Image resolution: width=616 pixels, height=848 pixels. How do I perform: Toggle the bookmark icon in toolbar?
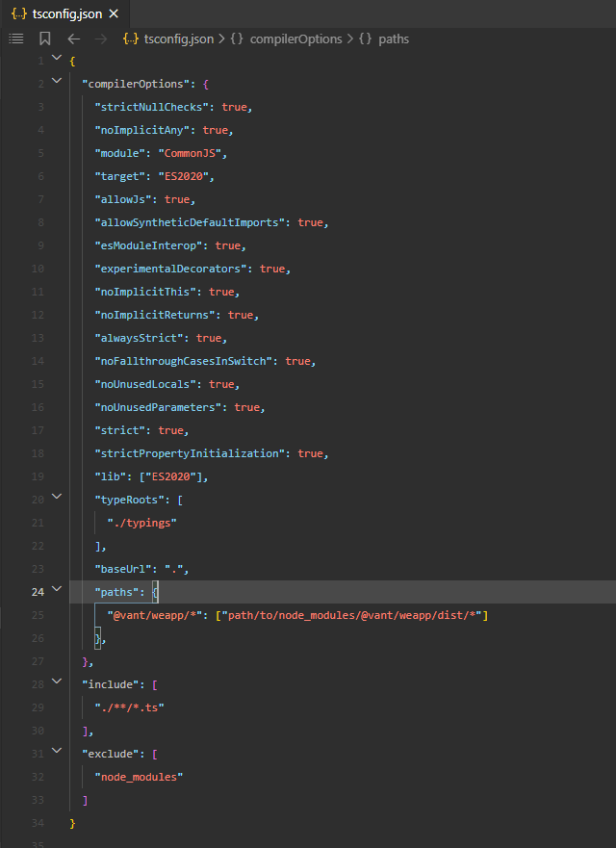pos(45,39)
